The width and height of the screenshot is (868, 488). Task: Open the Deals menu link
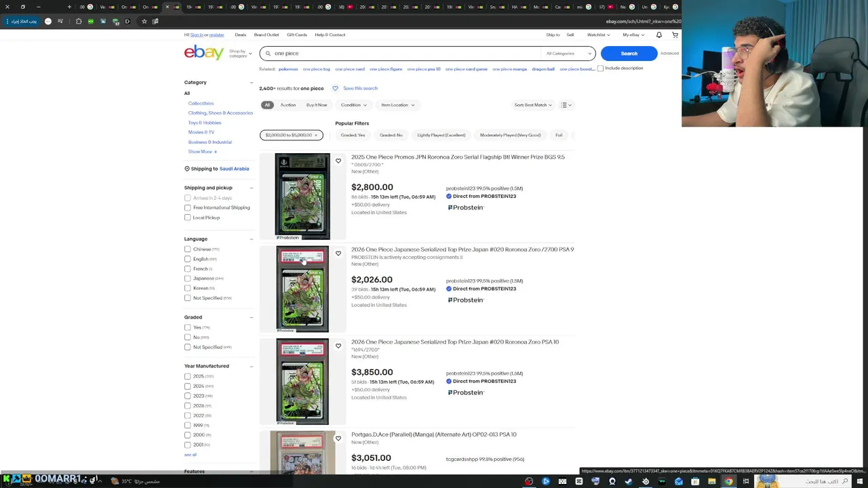pos(240,35)
